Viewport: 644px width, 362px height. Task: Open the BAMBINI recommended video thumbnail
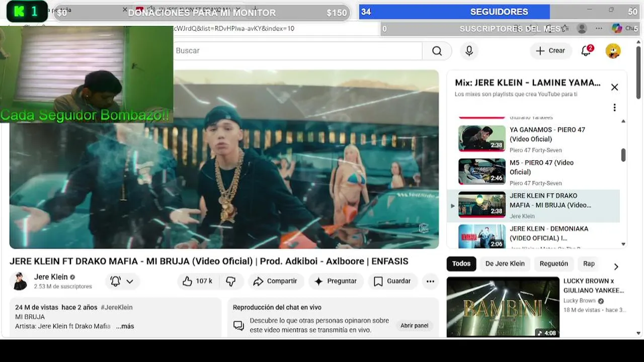tap(503, 307)
